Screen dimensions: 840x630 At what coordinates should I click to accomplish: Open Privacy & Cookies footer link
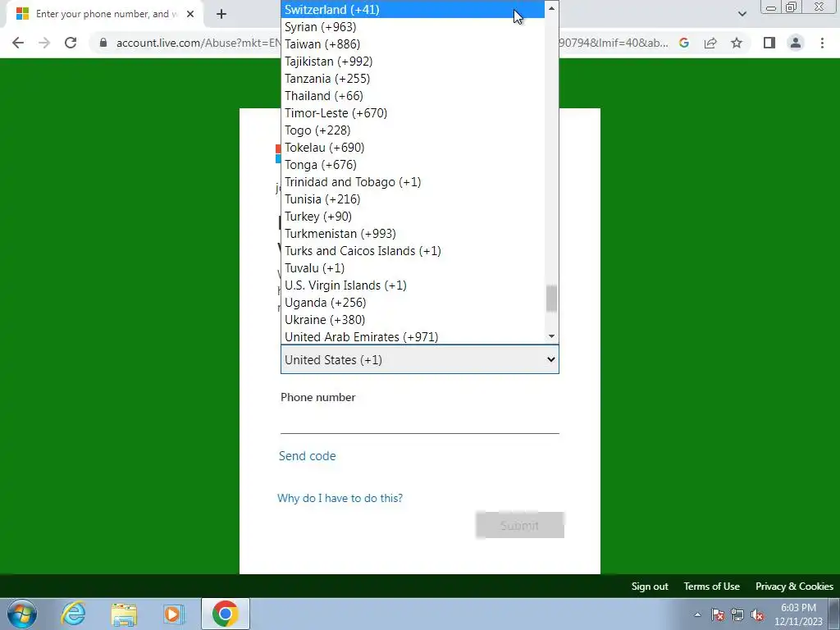tap(794, 587)
